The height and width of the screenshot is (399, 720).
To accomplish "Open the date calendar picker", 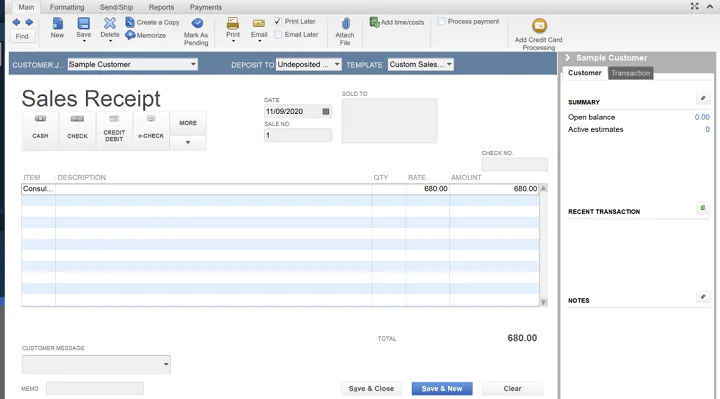I will point(326,112).
